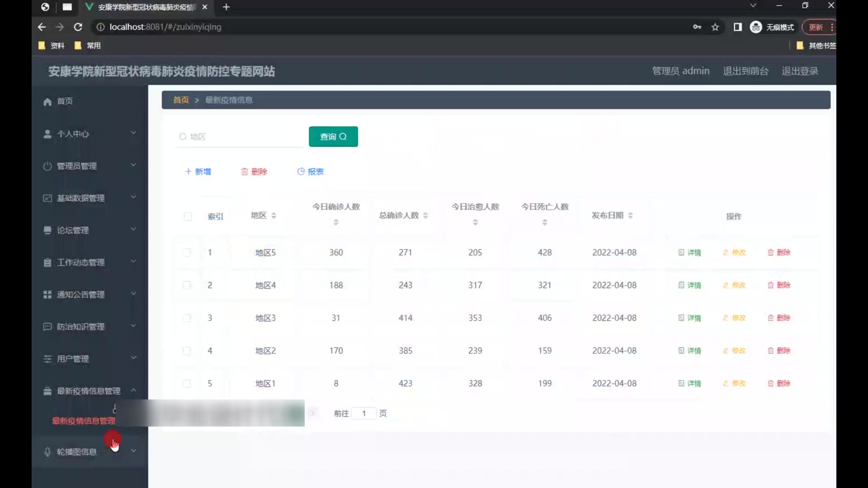Click the edit pencil icon for 地区4 row
The height and width of the screenshot is (488, 868).
[726, 286]
